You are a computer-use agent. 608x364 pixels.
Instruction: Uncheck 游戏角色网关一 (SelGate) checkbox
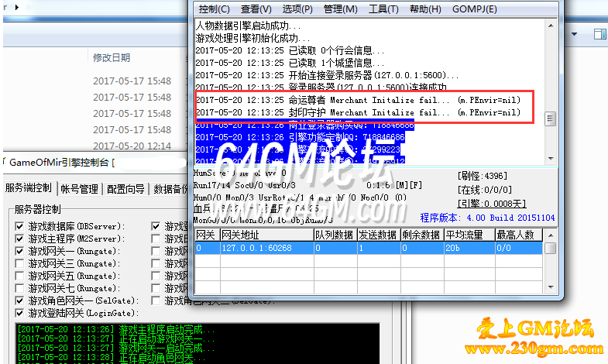(x=19, y=300)
